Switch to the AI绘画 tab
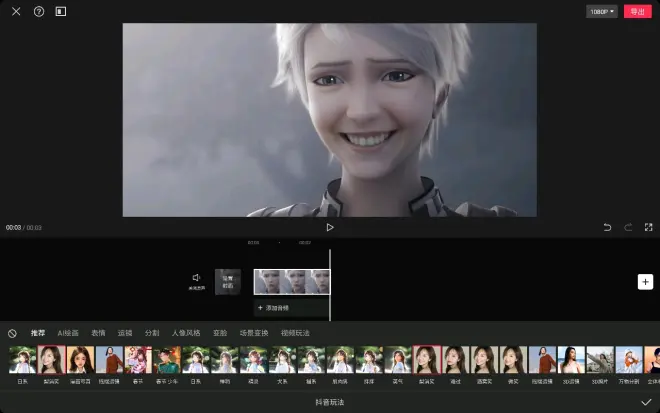660x413 pixels. point(68,333)
